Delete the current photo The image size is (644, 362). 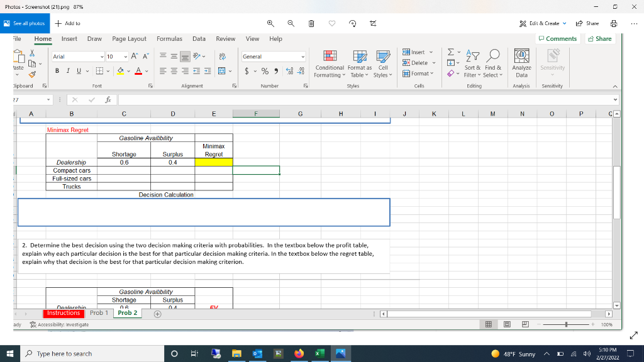coord(311,23)
